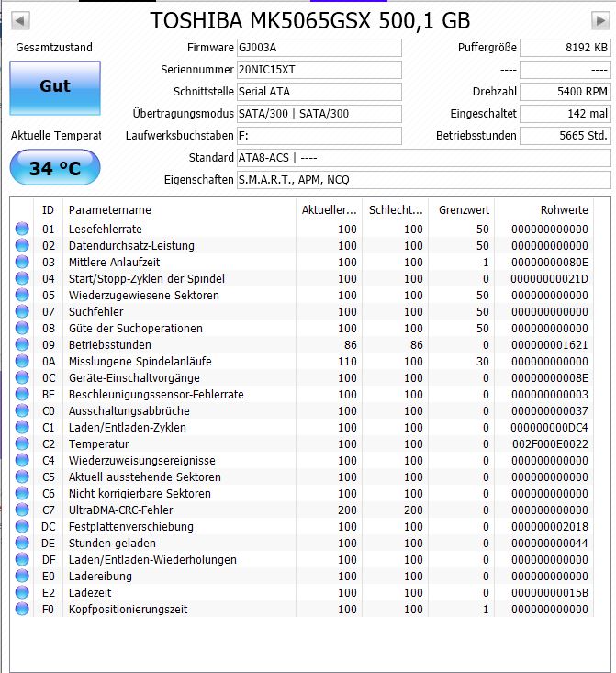The height and width of the screenshot is (673, 616).
Task: Sort by Grenzwert column header
Action: click(462, 210)
